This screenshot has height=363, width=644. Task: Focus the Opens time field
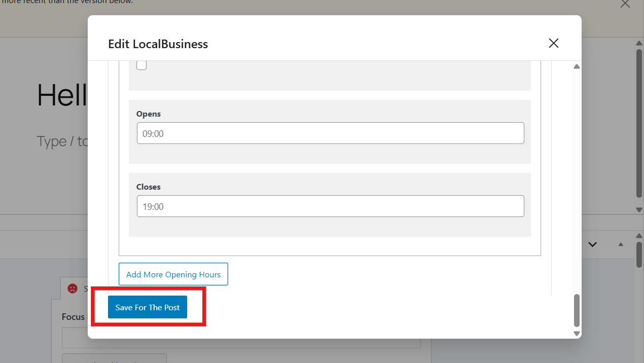click(330, 133)
